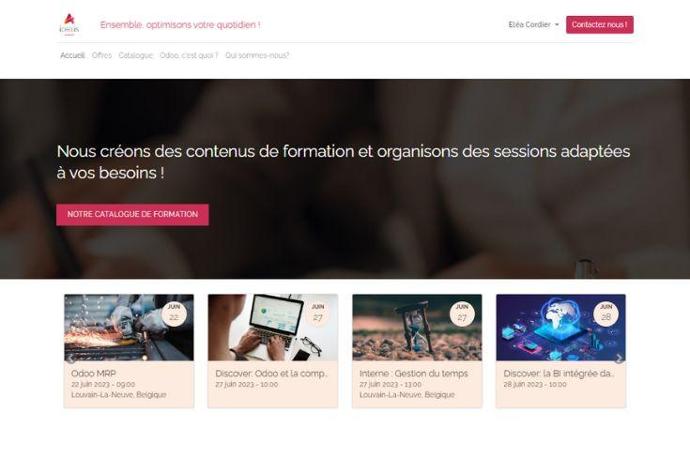Open the Notre catalogue de formation button
The width and height of the screenshot is (690, 459).
[132, 214]
